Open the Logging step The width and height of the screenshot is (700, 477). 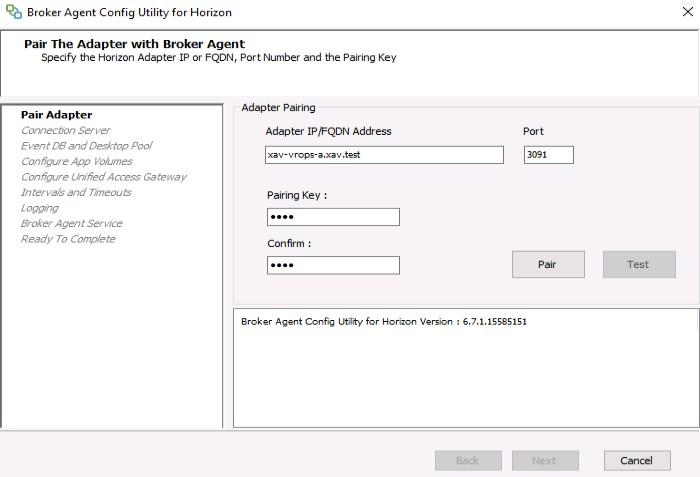[40, 208]
